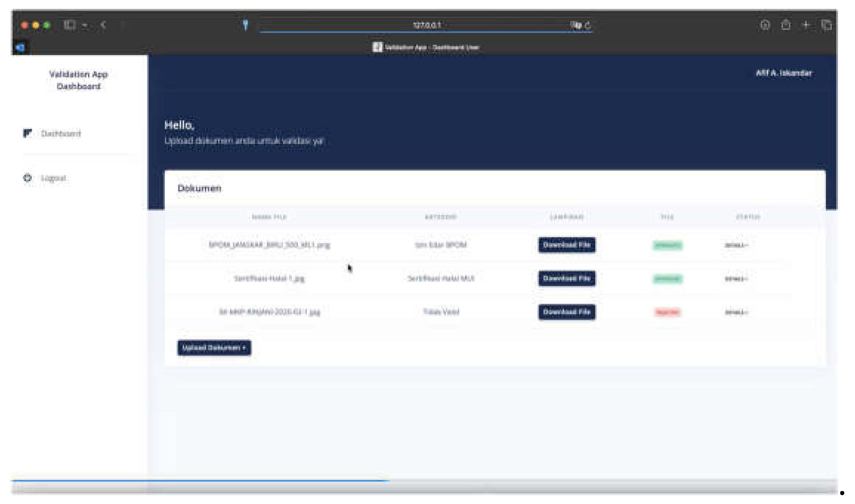855x504 pixels.
Task: Expand the chevron beside sidebar icon
Action: 85,25
